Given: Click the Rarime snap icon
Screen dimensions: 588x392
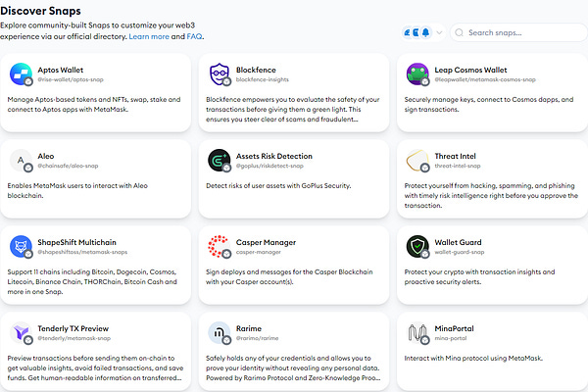Looking at the screenshot, I should (x=220, y=332).
